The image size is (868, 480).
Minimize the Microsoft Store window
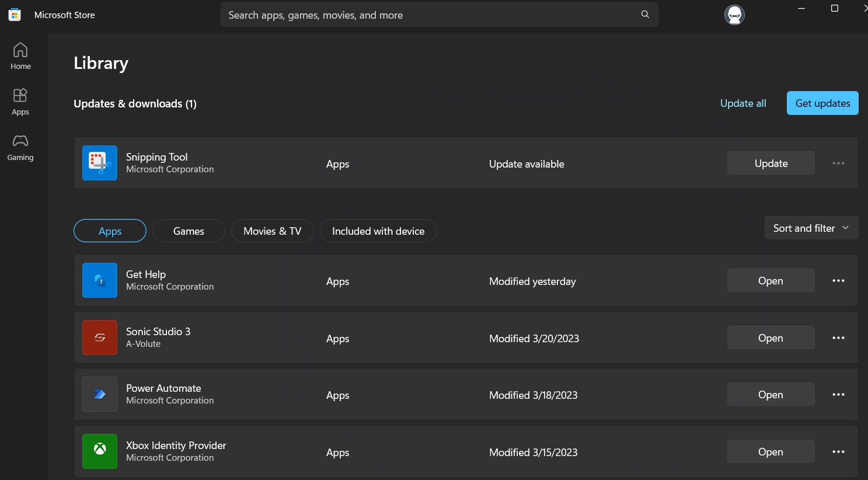pos(801,8)
